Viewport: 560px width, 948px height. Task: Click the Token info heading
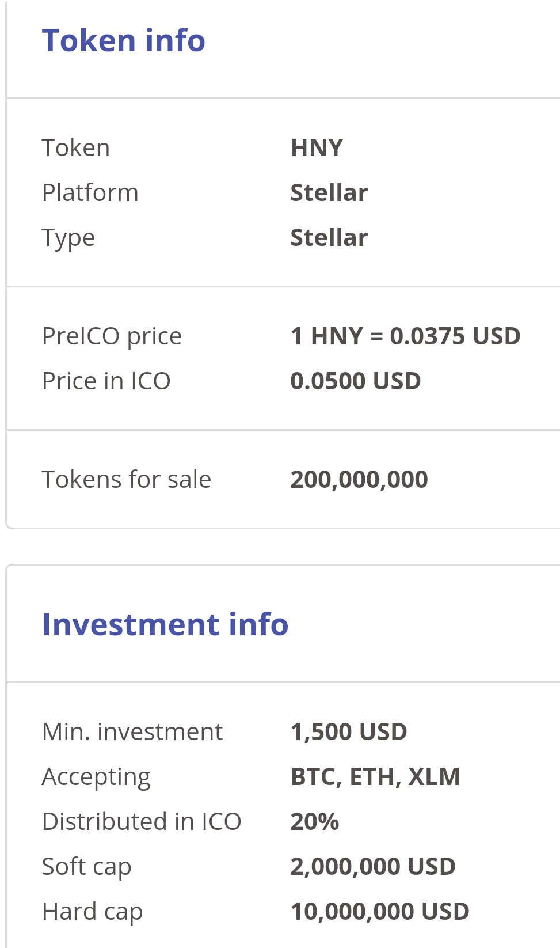pos(123,40)
